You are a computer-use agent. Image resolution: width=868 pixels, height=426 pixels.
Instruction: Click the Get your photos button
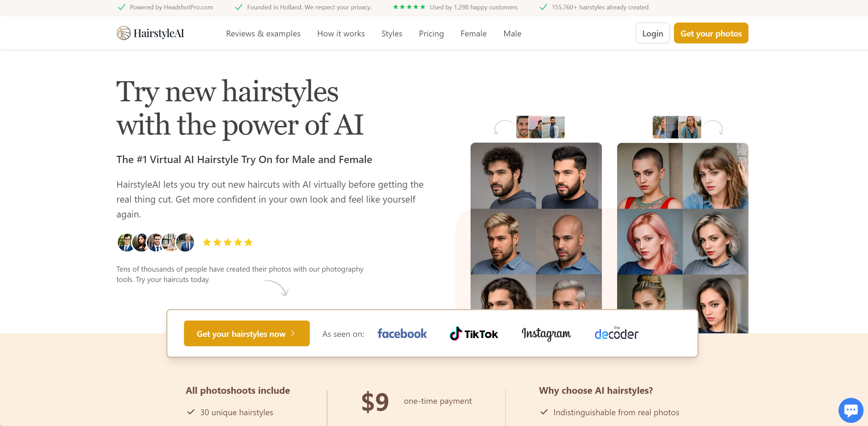tap(711, 33)
